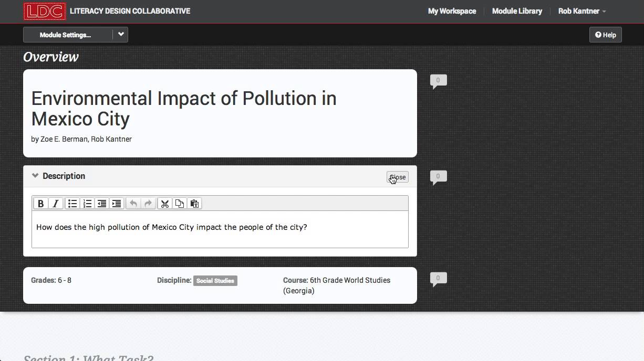644x361 pixels.
Task: Collapse the Description section
Action: 35,176
